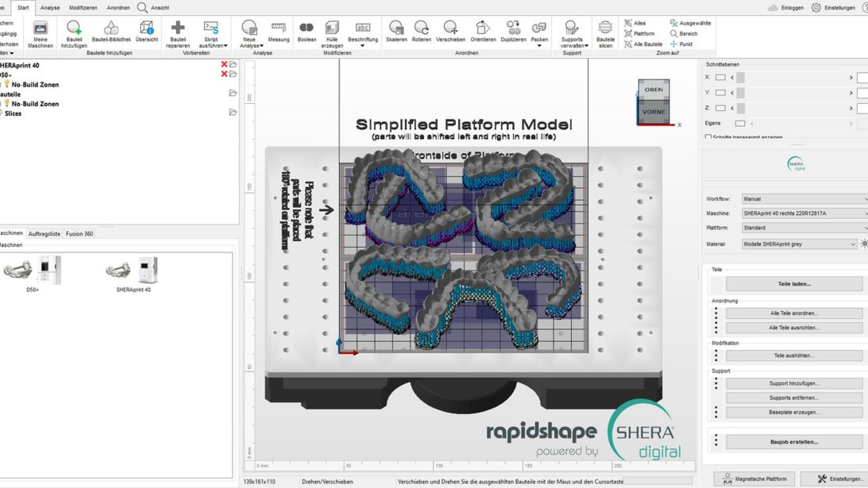The width and height of the screenshot is (868, 488).
Task: Open the Bauteil-Bibliothek
Action: click(111, 32)
